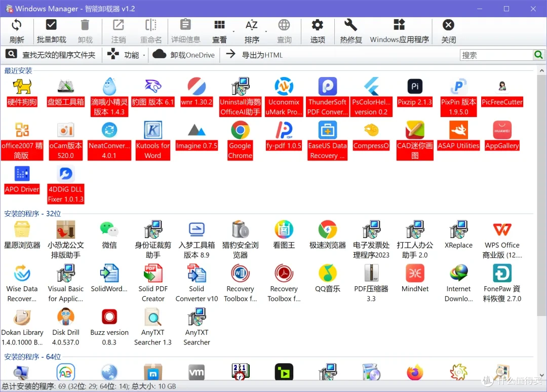Open 选项 settings gear icon

(x=318, y=30)
